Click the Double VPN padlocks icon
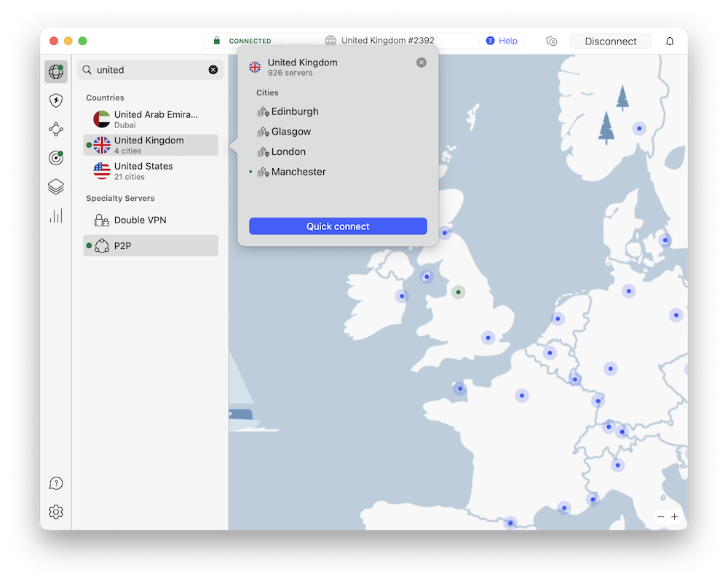 coord(102,220)
